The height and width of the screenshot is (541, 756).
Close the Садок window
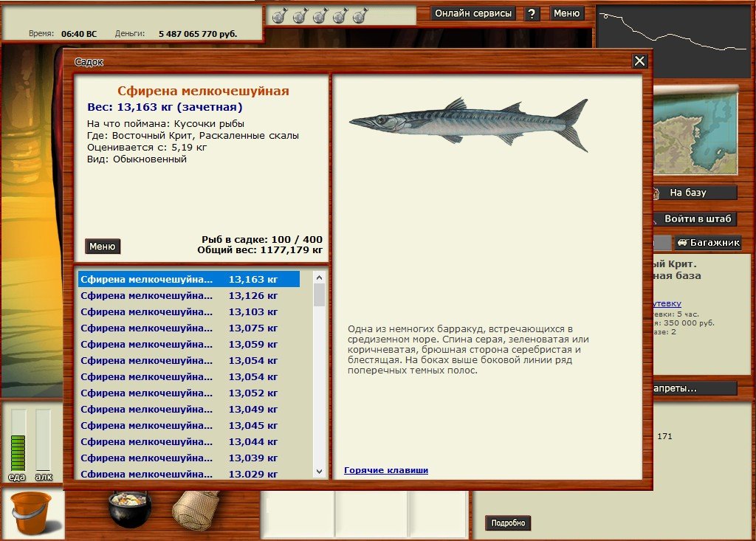(x=639, y=61)
